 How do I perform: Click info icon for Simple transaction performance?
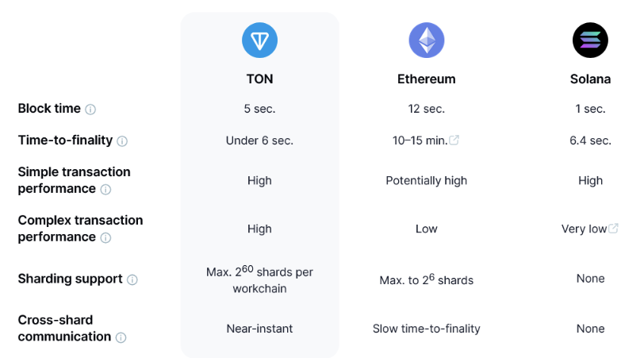click(105, 190)
